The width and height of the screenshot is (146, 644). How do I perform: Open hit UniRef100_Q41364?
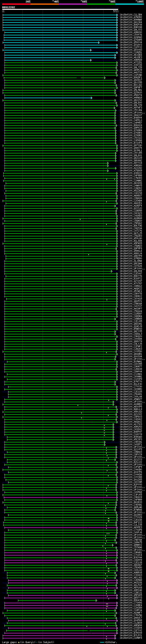coord(131,22)
